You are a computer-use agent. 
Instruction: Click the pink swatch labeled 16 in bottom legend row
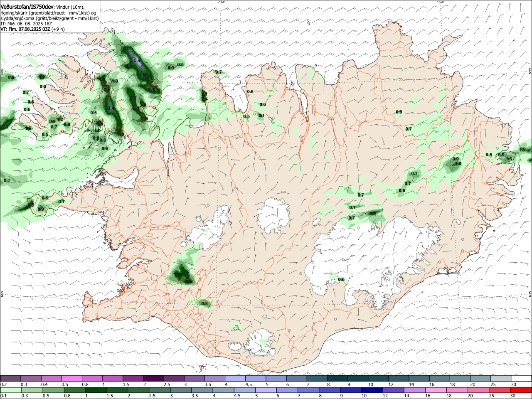(x=435, y=390)
